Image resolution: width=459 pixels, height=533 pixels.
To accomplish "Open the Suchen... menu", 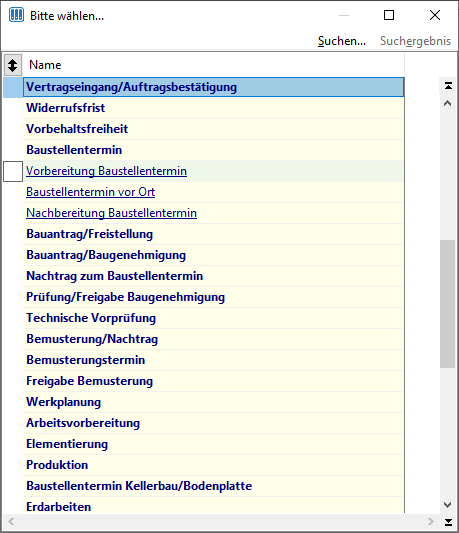I will [x=342, y=41].
